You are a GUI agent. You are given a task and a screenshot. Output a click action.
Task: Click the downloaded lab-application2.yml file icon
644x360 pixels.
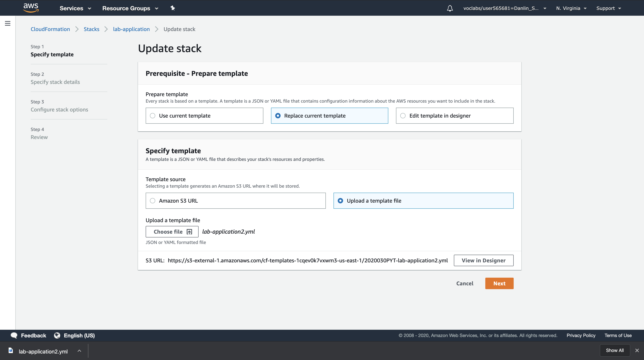pyautogui.click(x=11, y=350)
